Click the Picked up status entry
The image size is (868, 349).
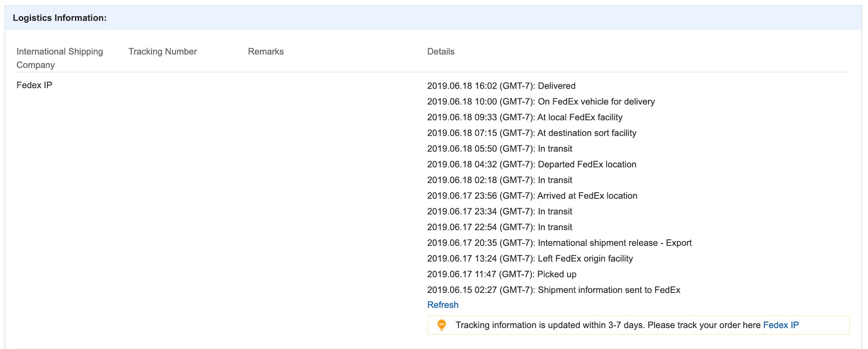tap(502, 274)
